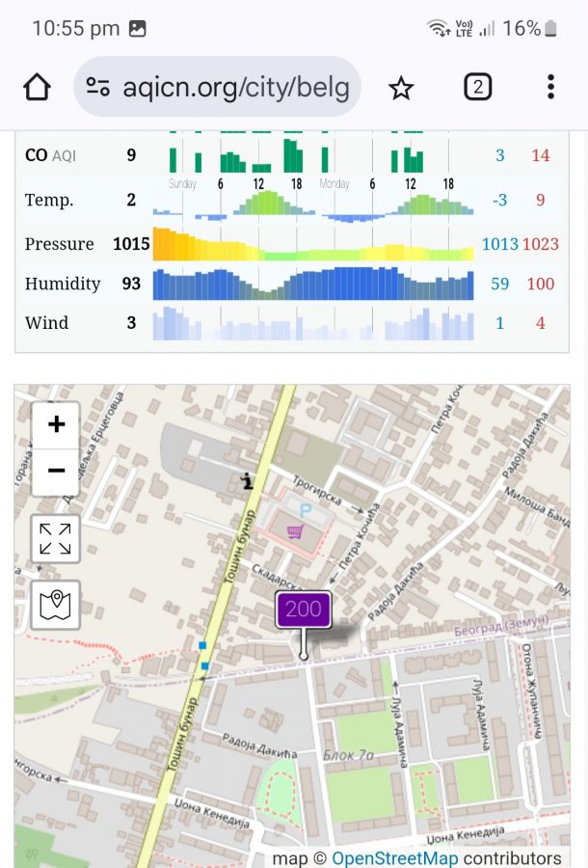Open the OpenStreetMap link

coord(395,857)
